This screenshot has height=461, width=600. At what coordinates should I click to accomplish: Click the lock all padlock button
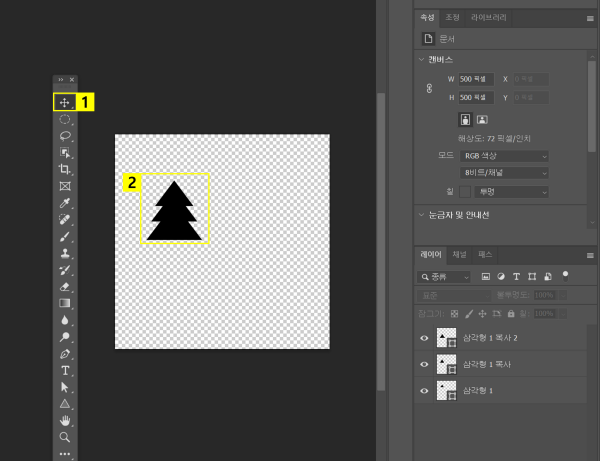(x=511, y=314)
